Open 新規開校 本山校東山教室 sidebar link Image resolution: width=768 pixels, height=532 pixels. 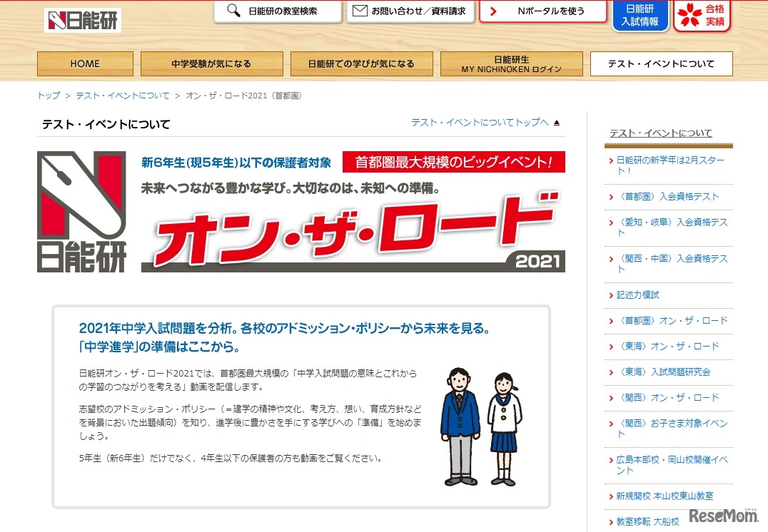(665, 496)
